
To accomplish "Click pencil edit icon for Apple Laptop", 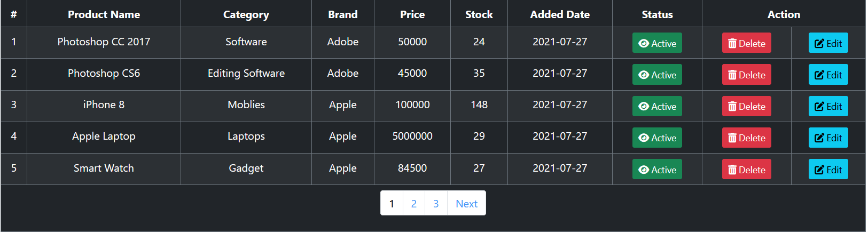I will 819,138.
